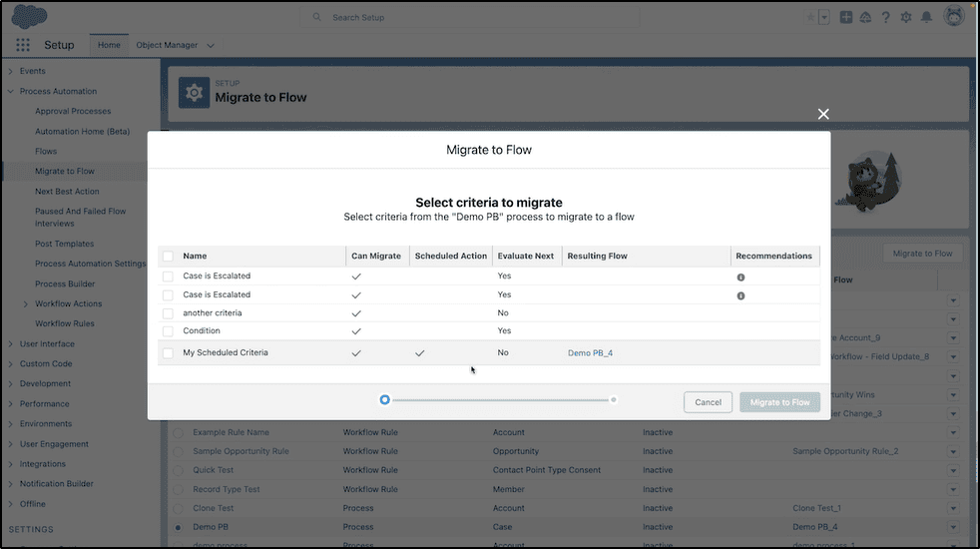
Task: Click first Case is Escalated recommendation info icon
Action: click(x=740, y=277)
